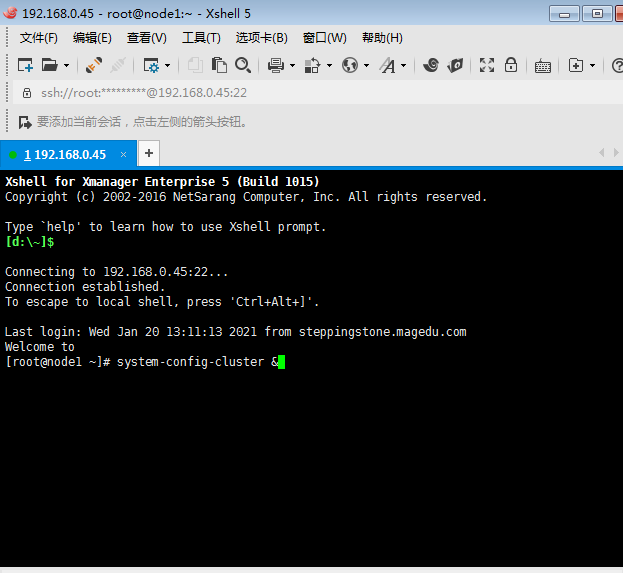The width and height of the screenshot is (623, 573).
Task: Expand the Open session dropdown arrow
Action: (66, 65)
